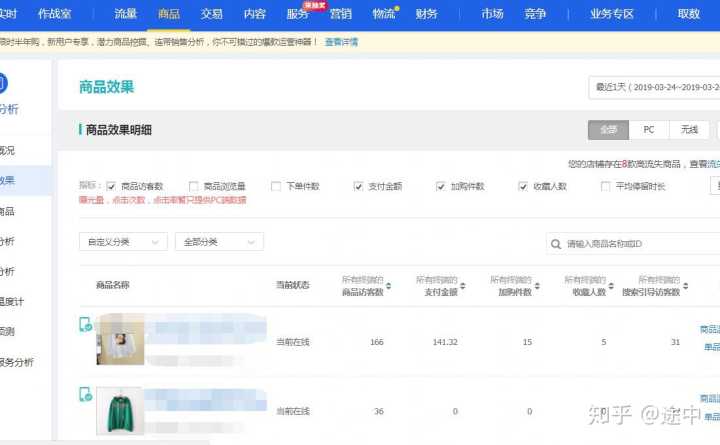Select the 无线 device filter button

[689, 130]
